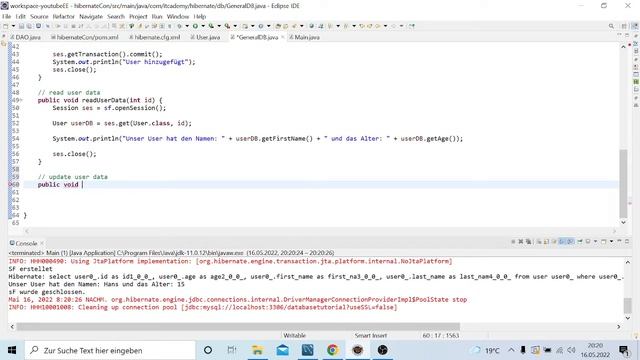Click the Debug bug icon in toolbar

[x=179, y=26]
